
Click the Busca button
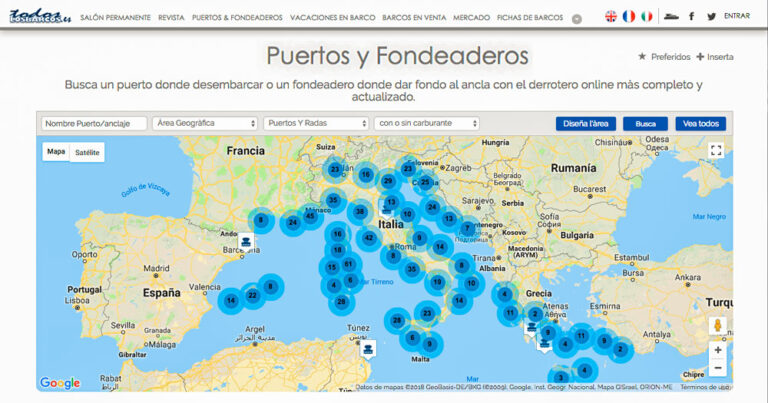pos(646,124)
